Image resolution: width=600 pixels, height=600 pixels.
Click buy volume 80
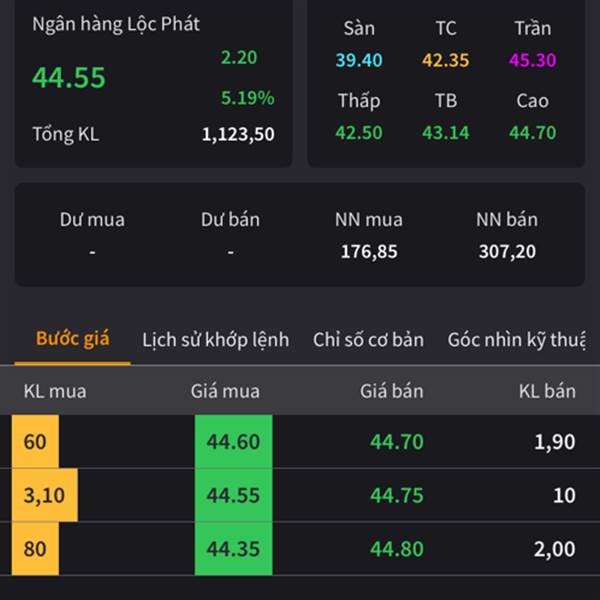pos(35,549)
